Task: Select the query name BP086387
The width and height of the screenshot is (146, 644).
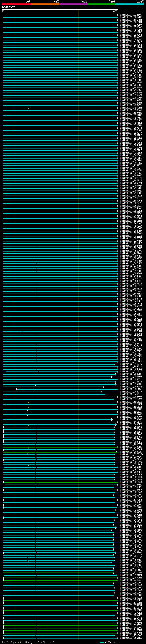Action: [8, 7]
